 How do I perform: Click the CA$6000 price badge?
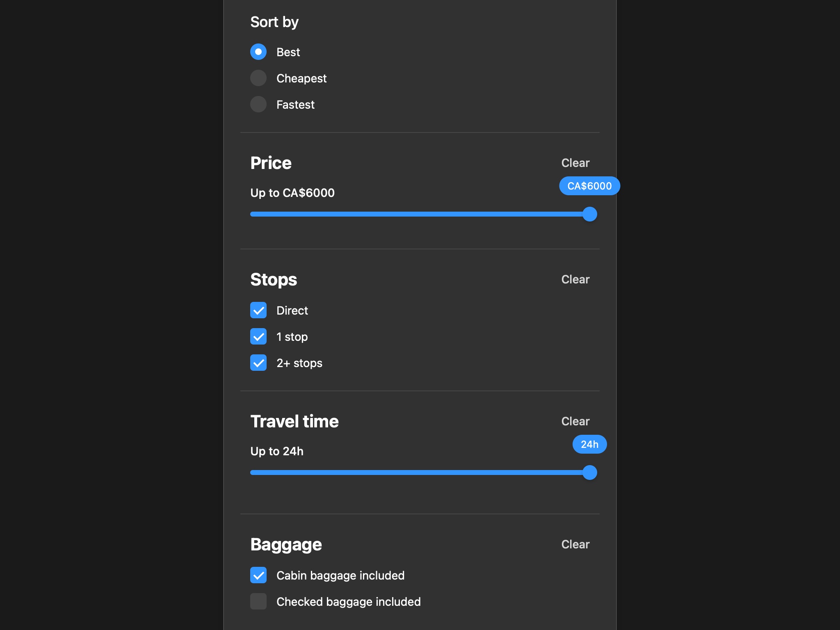pos(589,186)
